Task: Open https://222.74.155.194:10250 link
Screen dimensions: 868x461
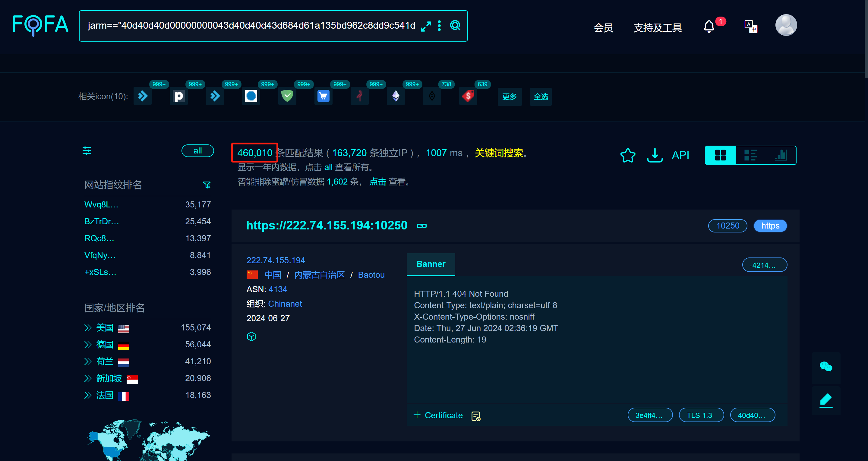Action: (327, 226)
